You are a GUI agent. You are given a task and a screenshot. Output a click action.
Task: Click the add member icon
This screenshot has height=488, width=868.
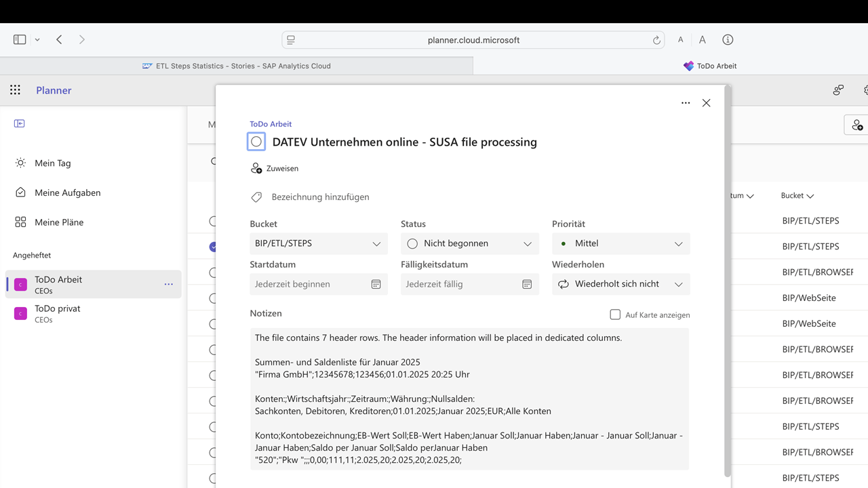coord(856,125)
